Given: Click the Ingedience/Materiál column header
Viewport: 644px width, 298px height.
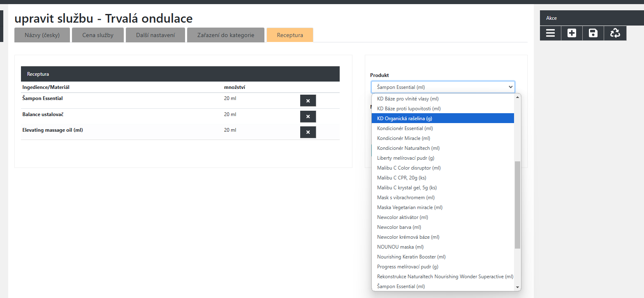Looking at the screenshot, I should point(46,87).
